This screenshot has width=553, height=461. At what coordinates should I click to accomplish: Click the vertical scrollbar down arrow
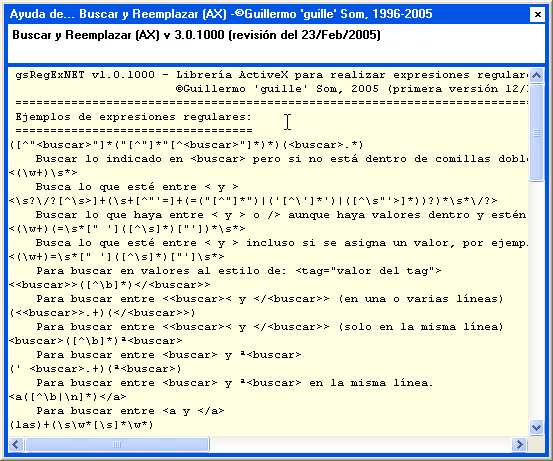[x=536, y=428]
